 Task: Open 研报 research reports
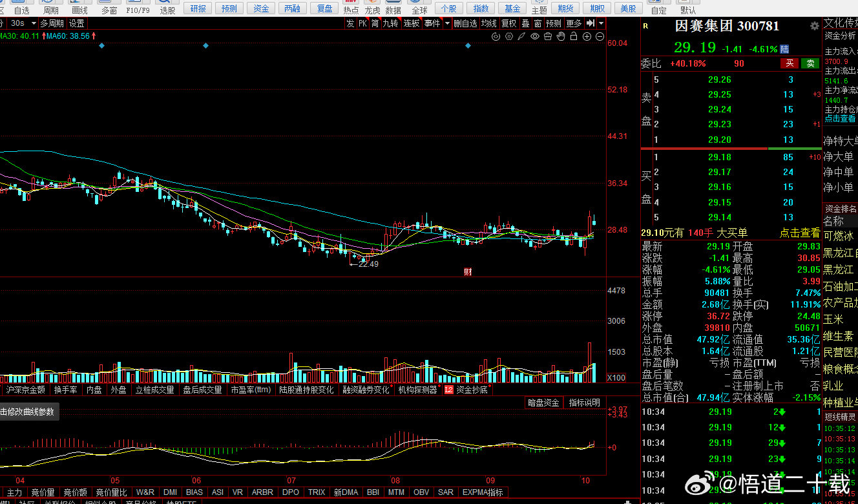point(198,8)
